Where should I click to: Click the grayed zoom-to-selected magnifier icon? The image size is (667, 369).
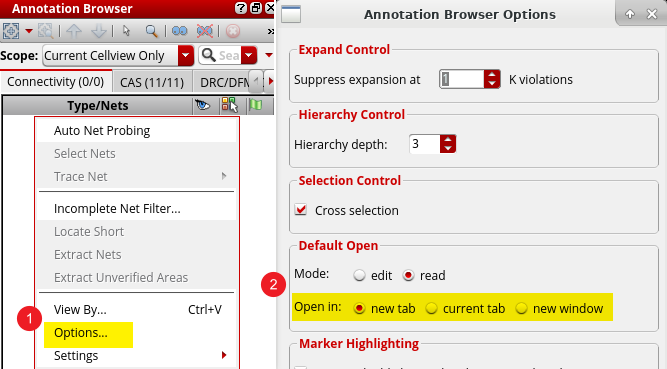pos(46,31)
